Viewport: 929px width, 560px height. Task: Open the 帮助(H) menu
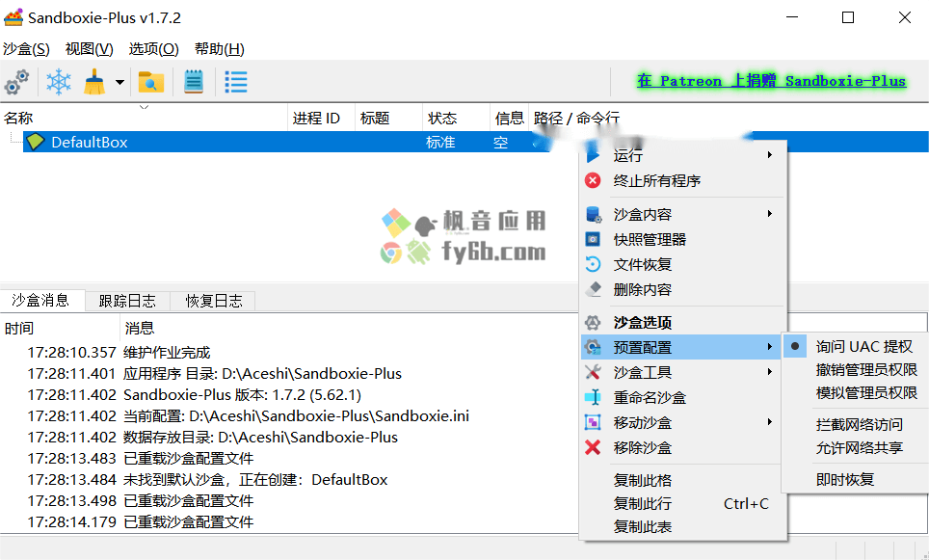[x=219, y=49]
